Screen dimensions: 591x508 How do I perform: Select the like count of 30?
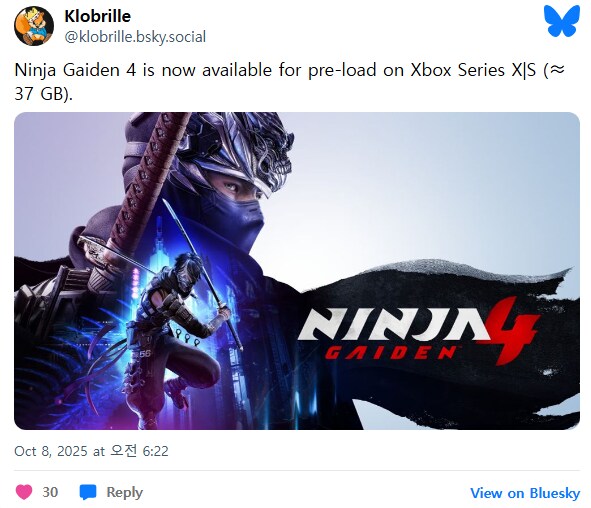50,492
